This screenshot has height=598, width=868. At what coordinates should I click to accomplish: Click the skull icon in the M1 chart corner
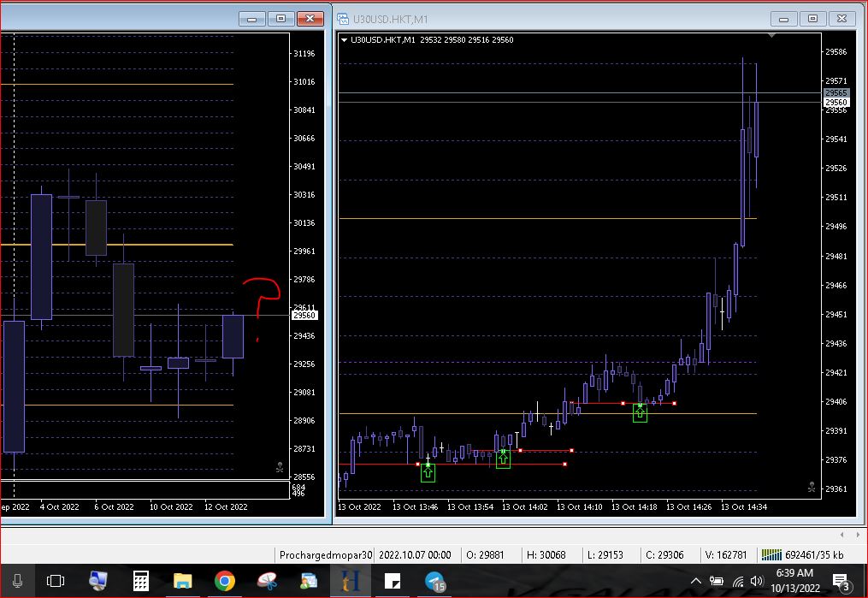click(x=811, y=487)
